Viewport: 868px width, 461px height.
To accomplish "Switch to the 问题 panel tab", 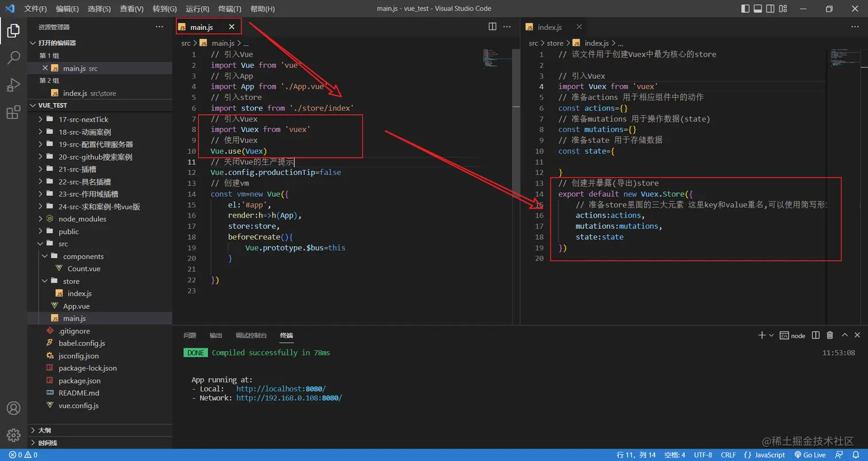I will 190,335.
